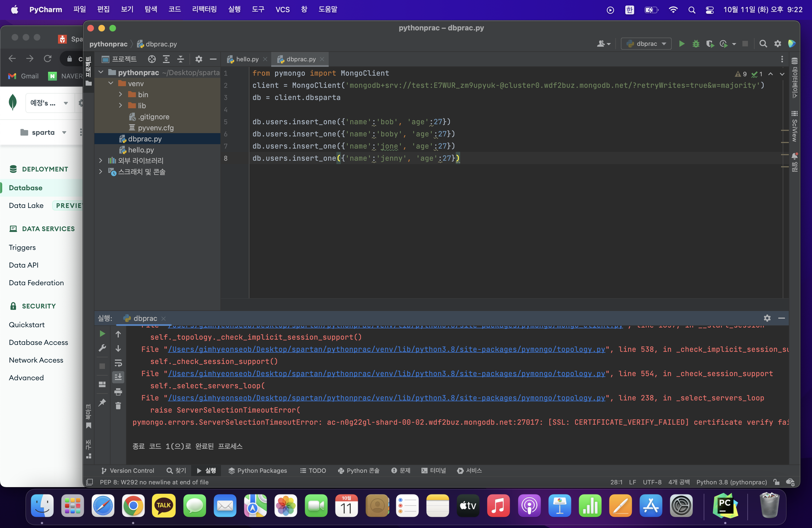This screenshot has height=528, width=812.
Task: Open the code-with-me user icon menu
Action: 603,44
